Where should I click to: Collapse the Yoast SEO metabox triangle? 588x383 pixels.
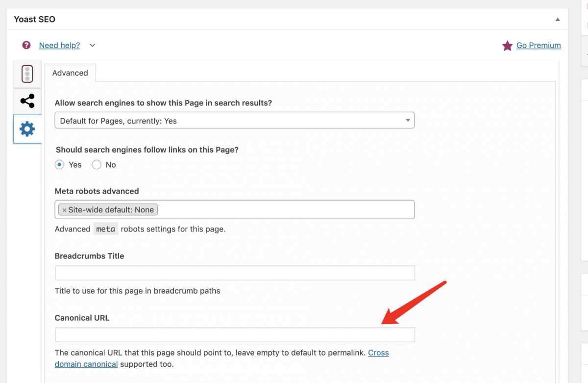click(558, 20)
